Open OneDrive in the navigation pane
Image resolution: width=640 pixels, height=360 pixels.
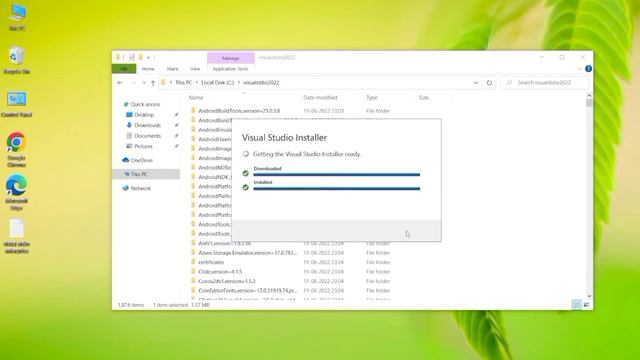pyautogui.click(x=141, y=160)
